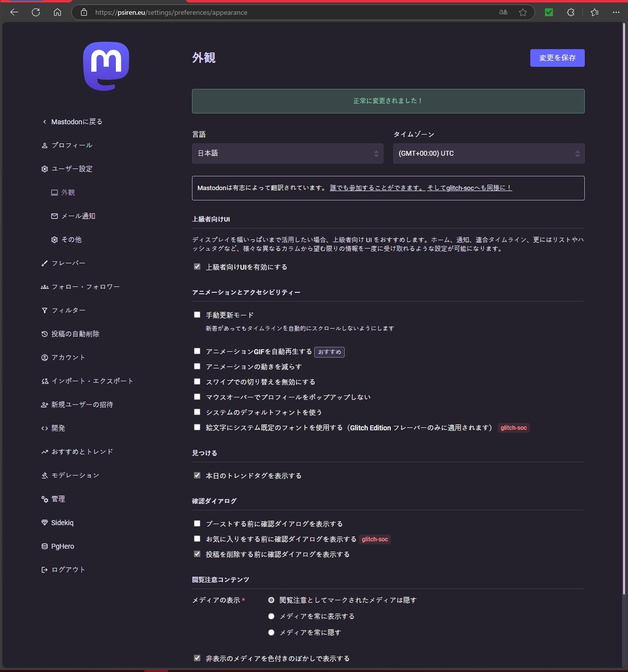Select メディアを常に隠す radio button
The image size is (628, 672).
271,633
